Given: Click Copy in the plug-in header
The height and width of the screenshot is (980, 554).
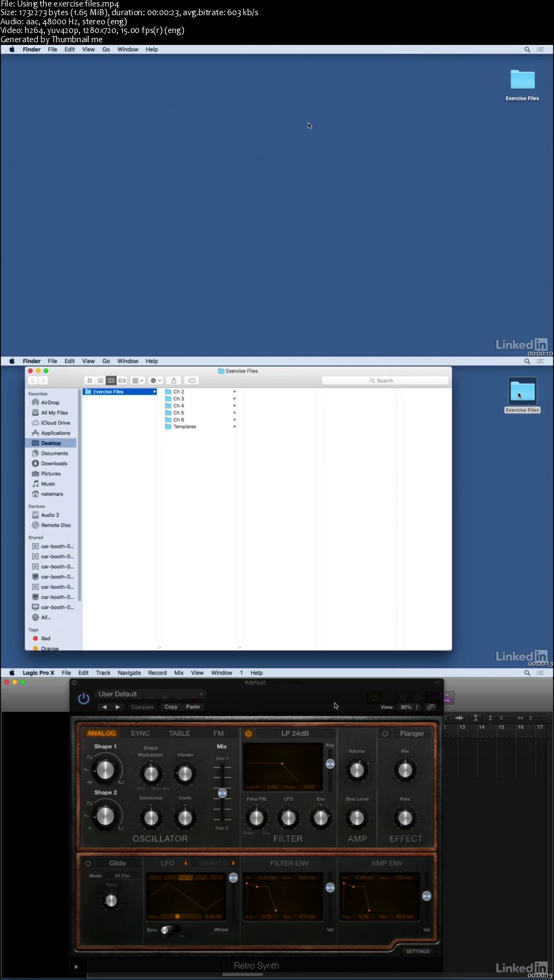Looking at the screenshot, I should click(171, 707).
